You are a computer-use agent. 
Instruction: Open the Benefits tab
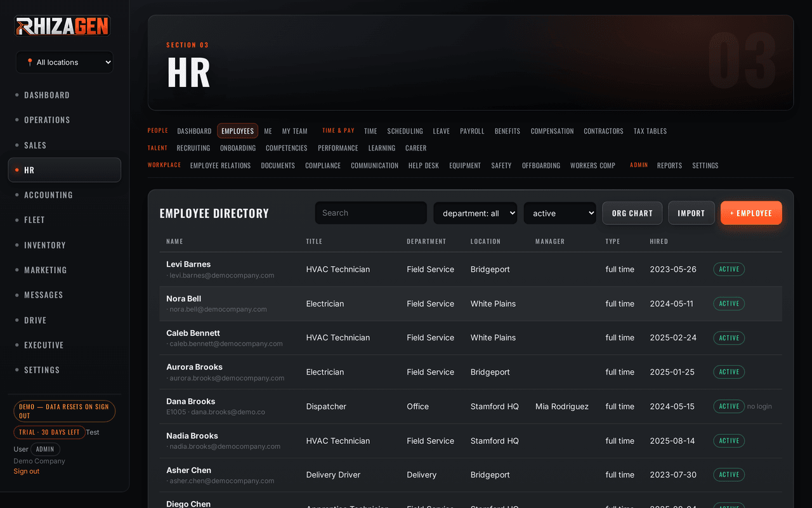507,131
